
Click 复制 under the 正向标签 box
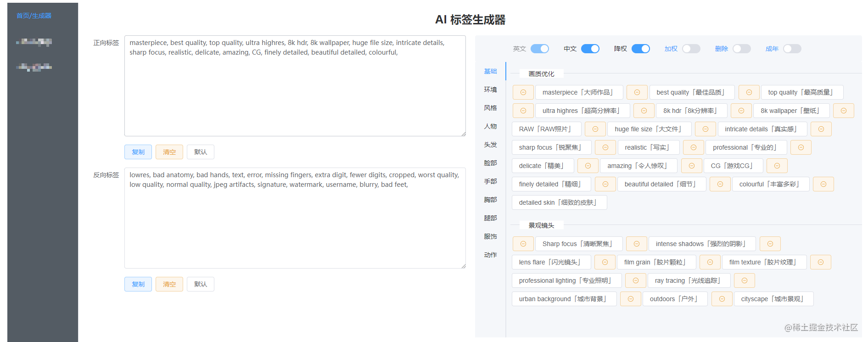click(x=138, y=152)
